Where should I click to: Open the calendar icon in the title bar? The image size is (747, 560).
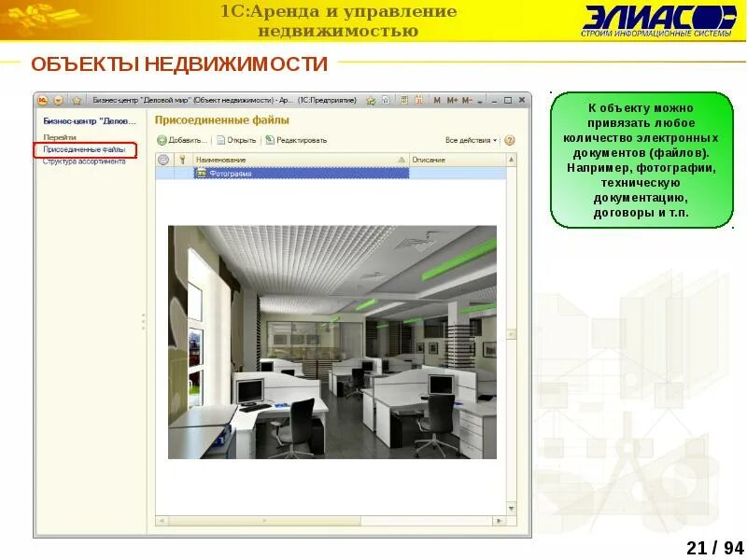[418, 100]
